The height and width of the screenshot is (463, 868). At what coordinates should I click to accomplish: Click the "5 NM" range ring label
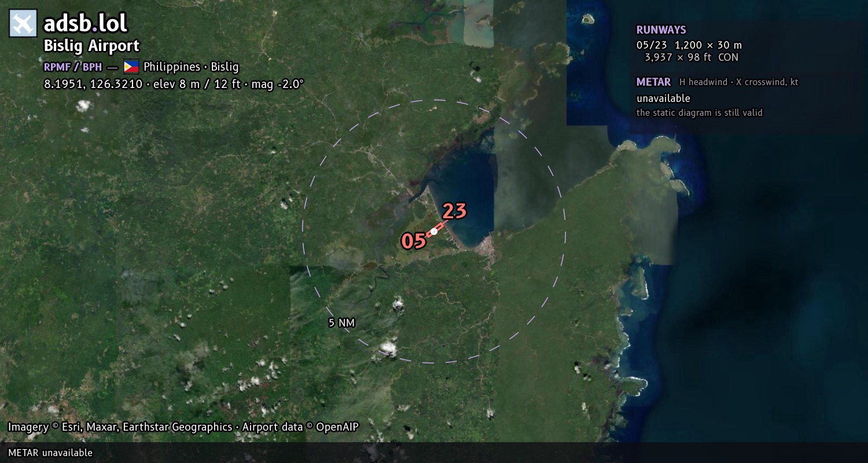(341, 323)
